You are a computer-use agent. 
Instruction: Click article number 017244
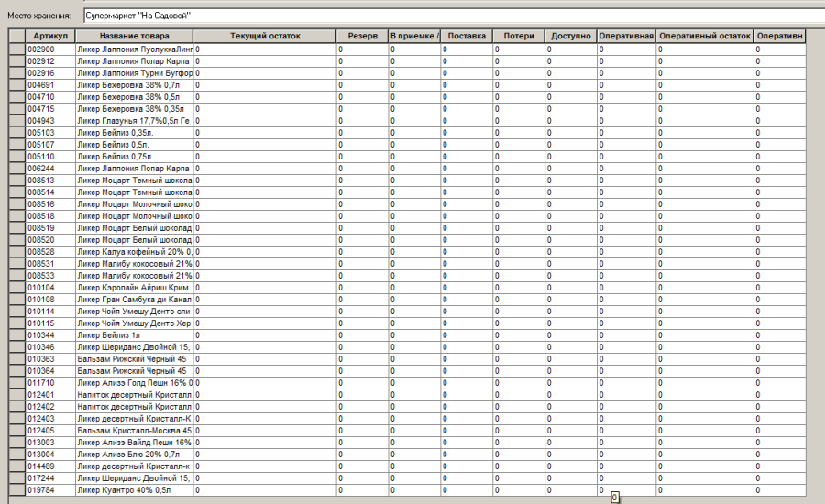coord(50,478)
